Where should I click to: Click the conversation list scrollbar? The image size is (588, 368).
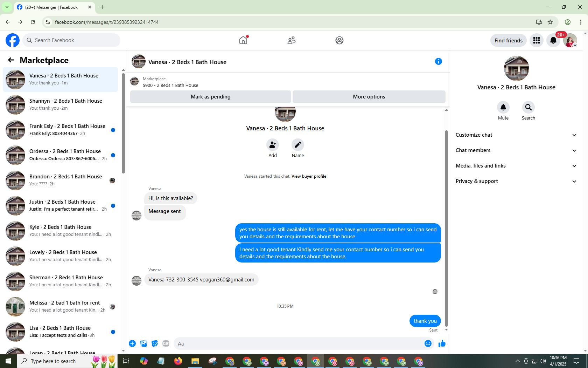point(123,123)
